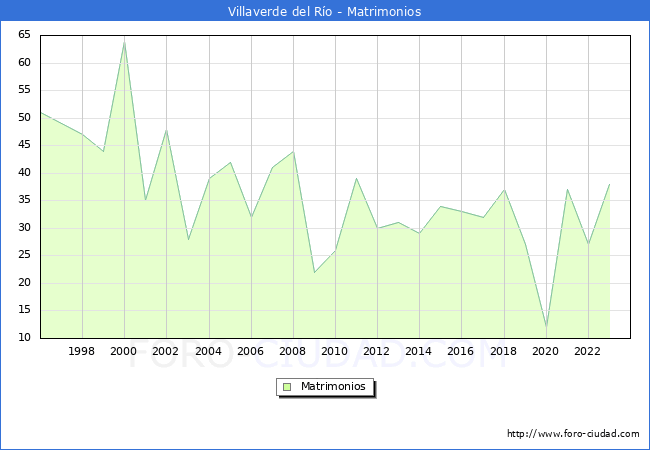Click the y-axis value 65
Image resolution: width=650 pixels, height=450 pixels.
(24, 35)
